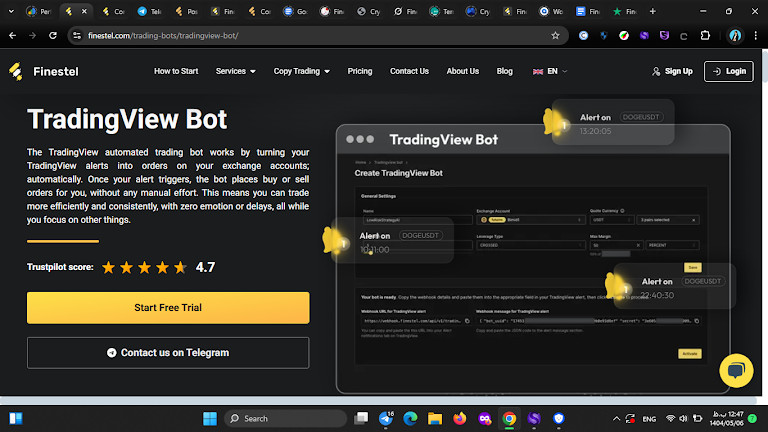Reload the page using the refresh icon
Screen dimensions: 768x432
(53, 35)
